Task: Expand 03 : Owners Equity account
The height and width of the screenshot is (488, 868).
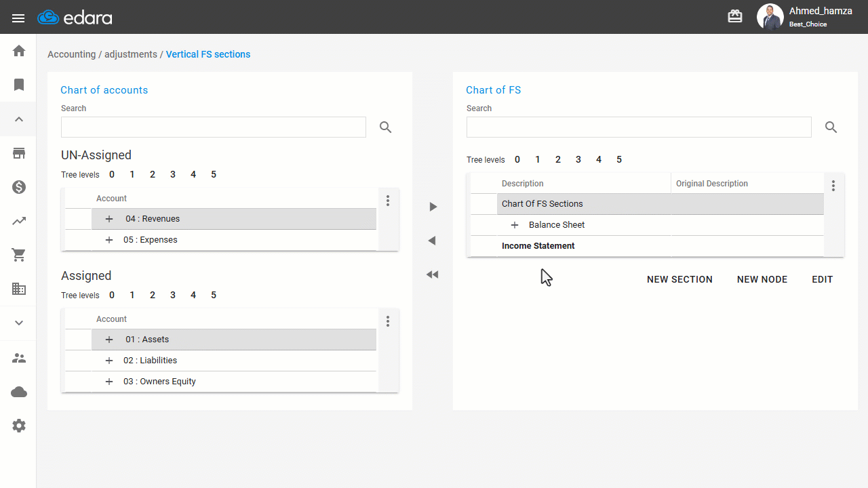Action: point(109,382)
